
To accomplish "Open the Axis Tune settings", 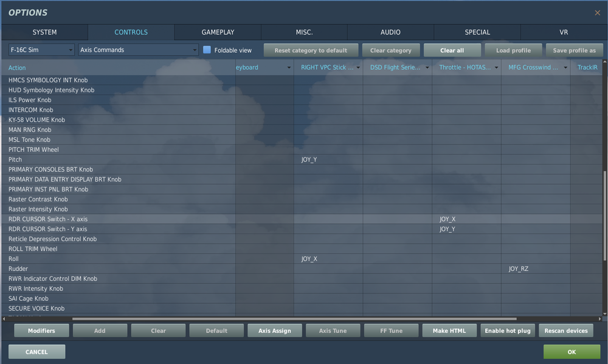I will click(x=333, y=330).
